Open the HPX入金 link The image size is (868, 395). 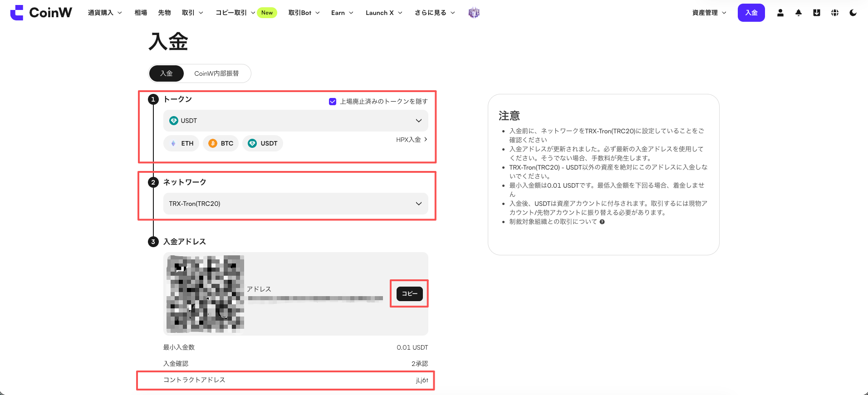pyautogui.click(x=412, y=140)
